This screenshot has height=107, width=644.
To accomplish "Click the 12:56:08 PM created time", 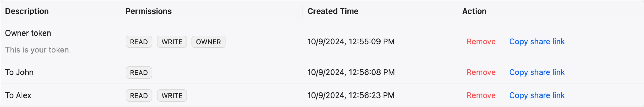I will coord(351,72).
